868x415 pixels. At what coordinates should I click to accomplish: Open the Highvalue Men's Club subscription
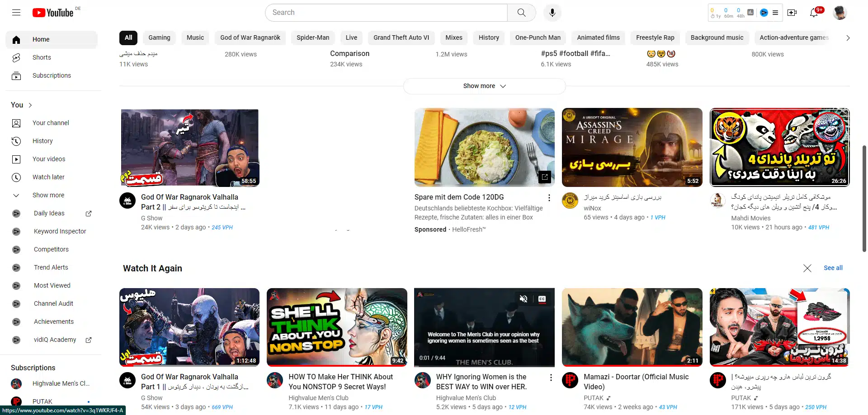[x=61, y=383]
